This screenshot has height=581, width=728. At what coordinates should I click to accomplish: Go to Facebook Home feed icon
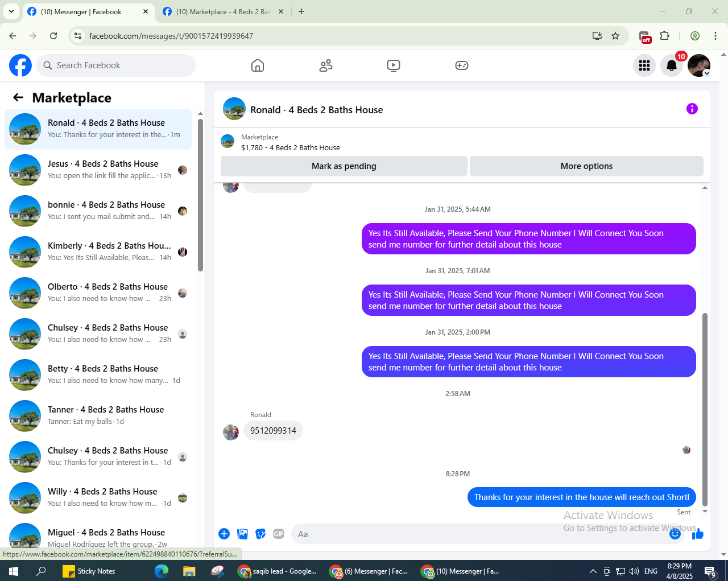[258, 65]
